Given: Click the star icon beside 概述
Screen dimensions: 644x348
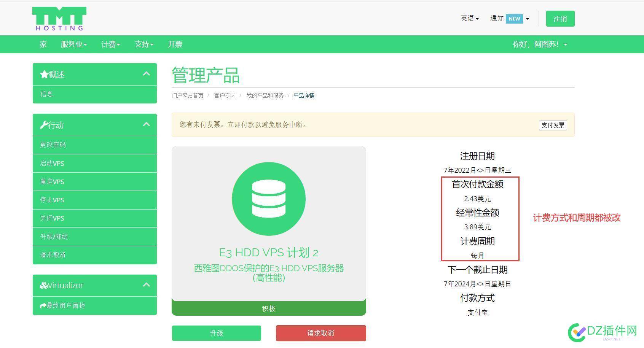Looking at the screenshot, I should tap(44, 75).
